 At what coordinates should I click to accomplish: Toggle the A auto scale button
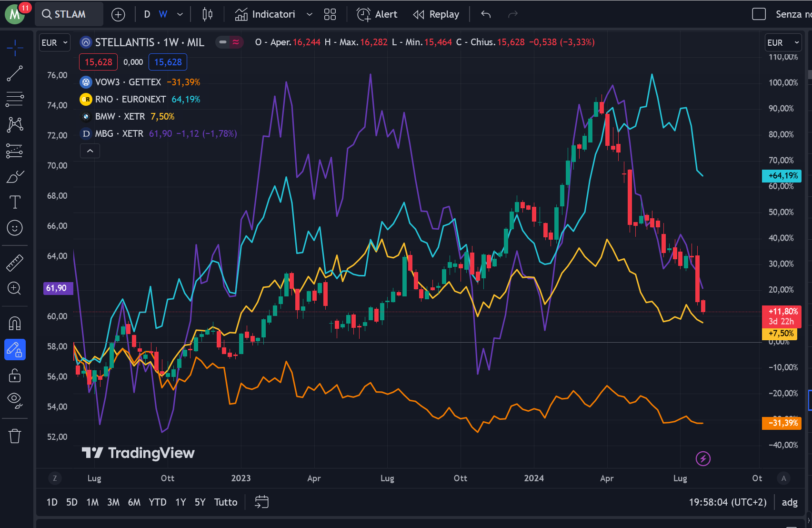pos(783,478)
